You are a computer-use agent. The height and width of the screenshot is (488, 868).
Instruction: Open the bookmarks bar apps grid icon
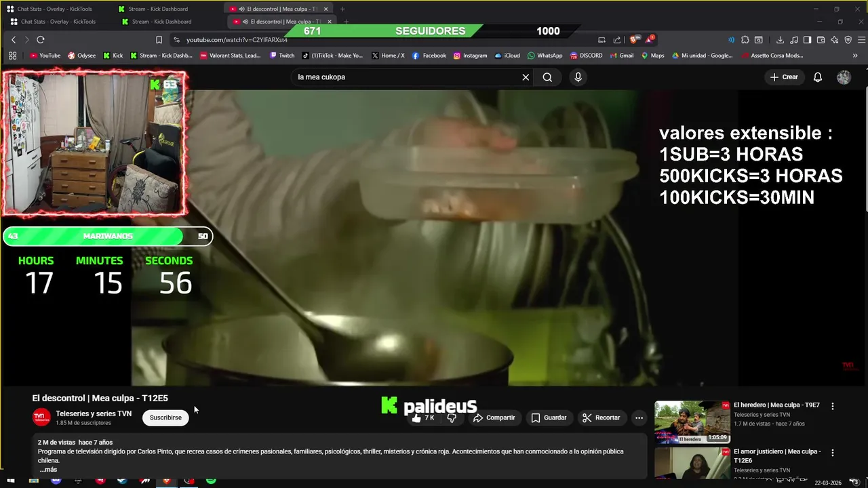(12, 56)
